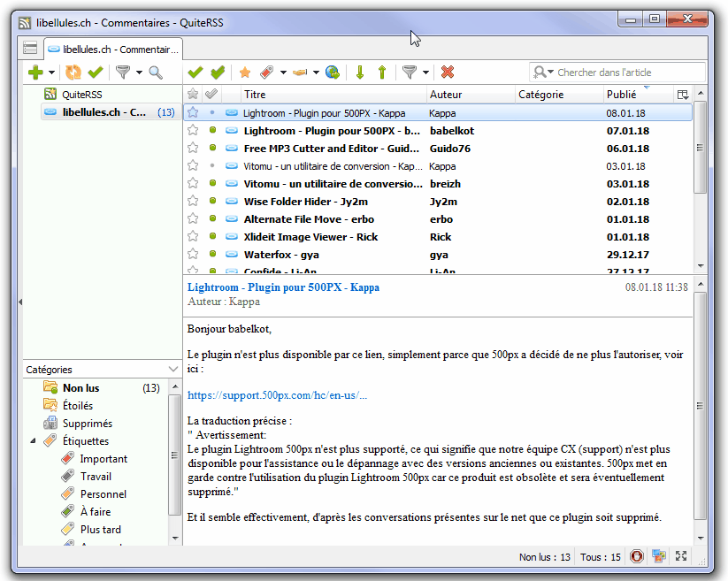Open the feed filter funnel icon
Screen dimensions: 728x581
[x=123, y=73]
